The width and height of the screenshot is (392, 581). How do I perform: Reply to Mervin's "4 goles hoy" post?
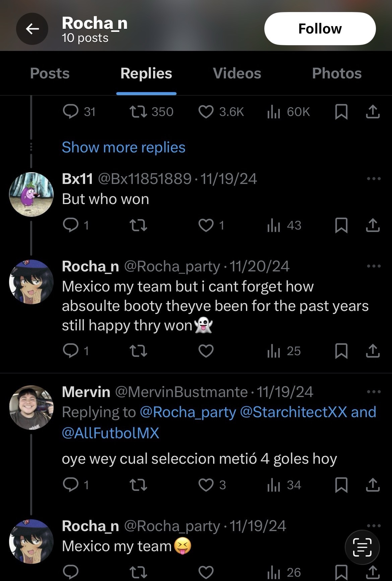[71, 485]
